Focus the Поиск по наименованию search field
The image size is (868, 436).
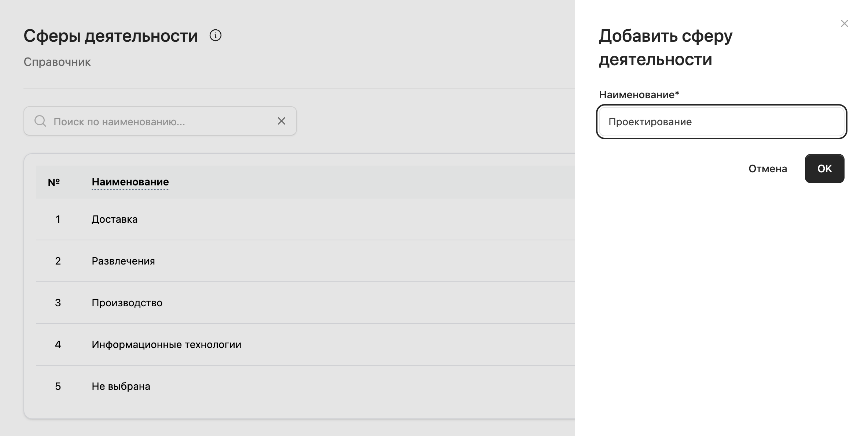tap(160, 121)
